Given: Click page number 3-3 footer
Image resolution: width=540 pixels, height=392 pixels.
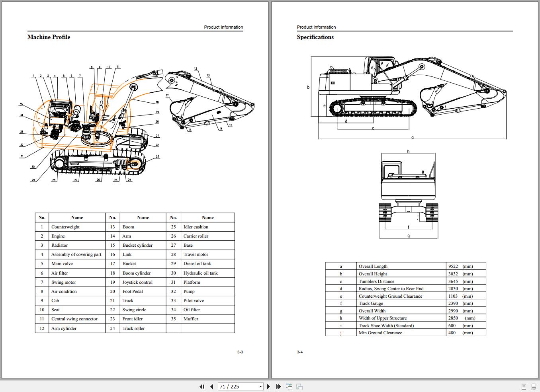Looking at the screenshot, I should [x=240, y=352].
